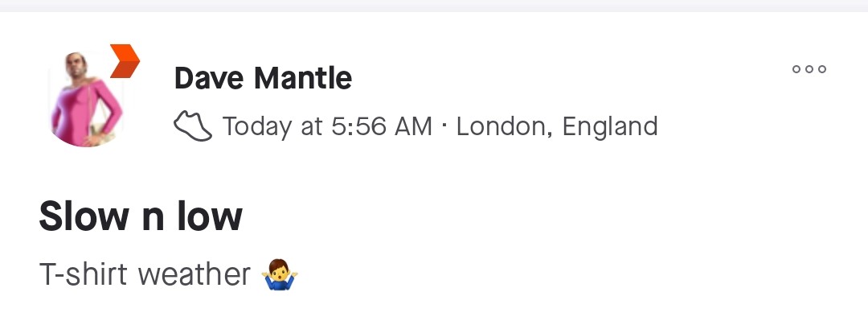Viewport: 868px width, 325px height.
Task: Click the orange subscriber chevron badge
Action: coord(125,60)
